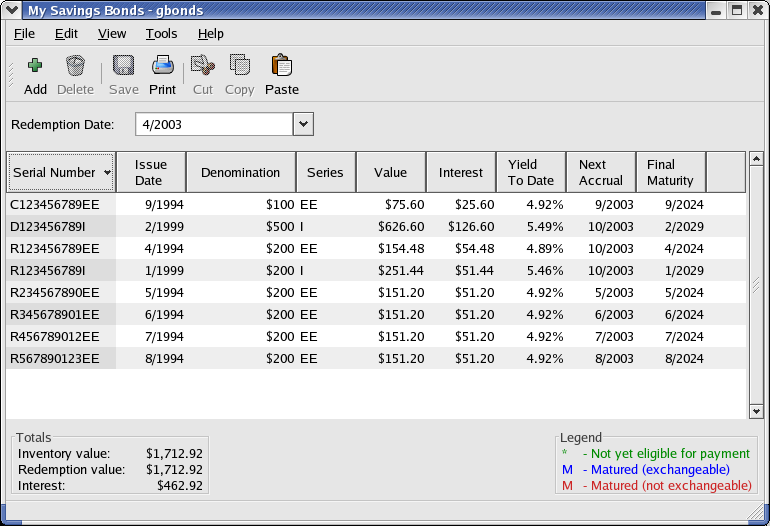Screen dimensions: 770x526
Task: Select bond row R345678901EE
Action: pos(376,314)
